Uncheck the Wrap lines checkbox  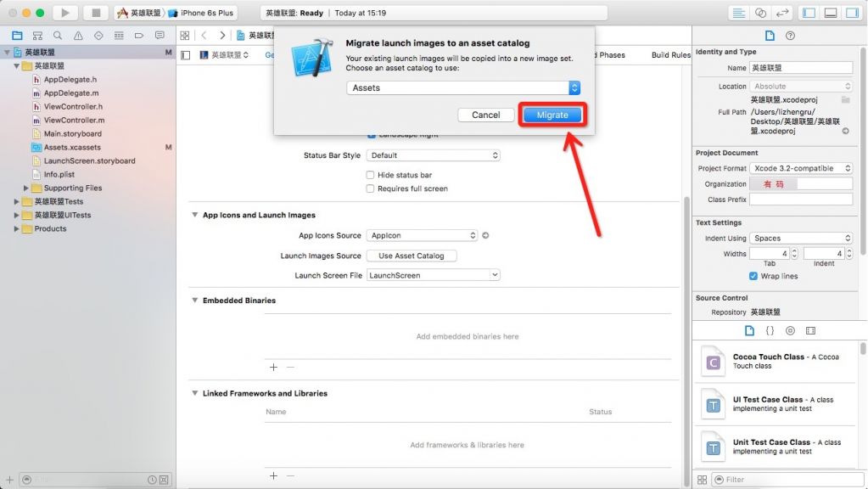click(x=753, y=276)
